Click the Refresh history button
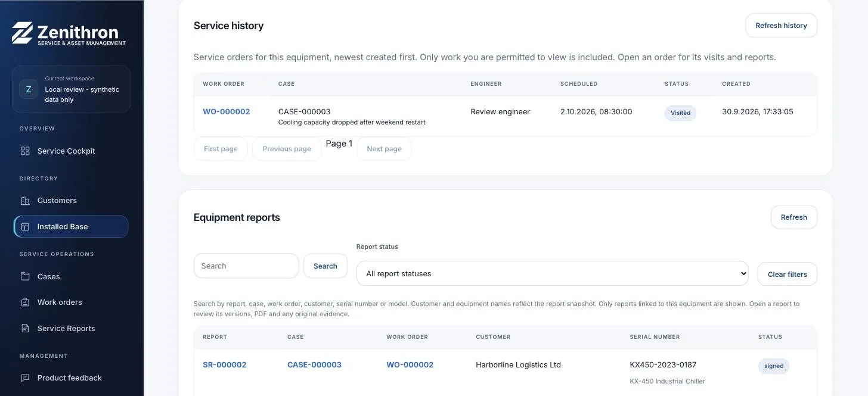The height and width of the screenshot is (396, 868). (x=781, y=26)
